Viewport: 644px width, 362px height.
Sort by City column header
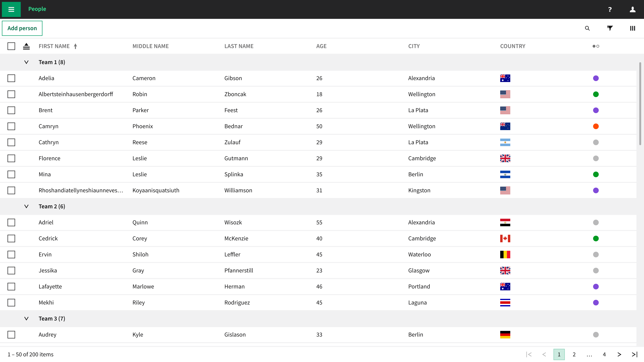pos(414,46)
